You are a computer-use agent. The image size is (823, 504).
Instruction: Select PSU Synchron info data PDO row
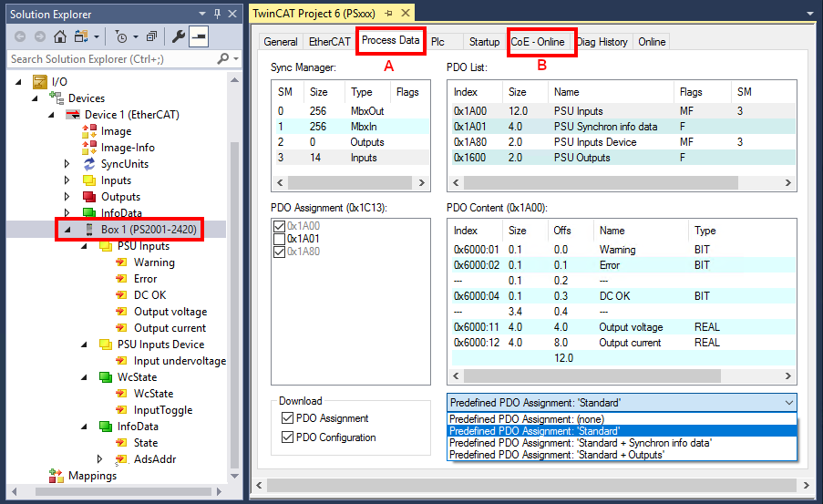pos(604,127)
